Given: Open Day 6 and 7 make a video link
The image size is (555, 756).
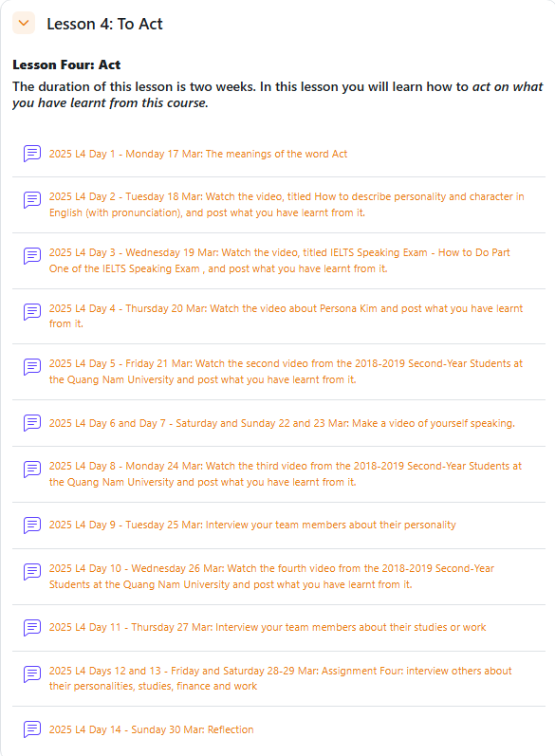Looking at the screenshot, I should click(x=282, y=423).
